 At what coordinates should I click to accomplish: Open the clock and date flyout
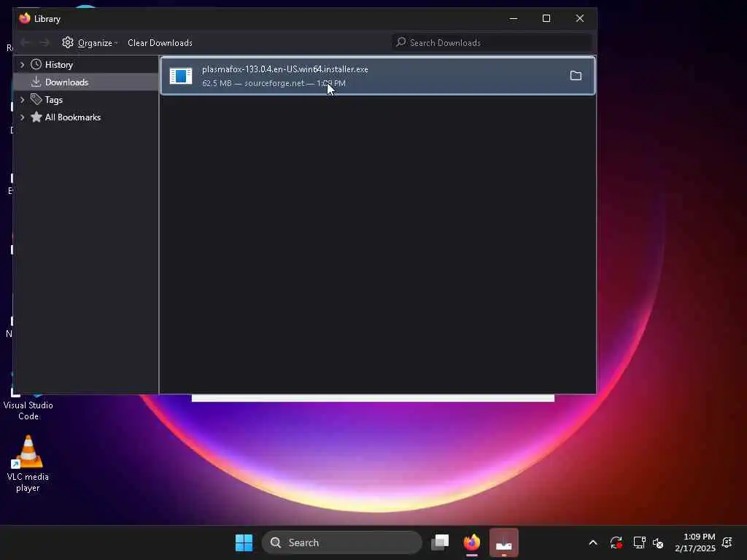pyautogui.click(x=695, y=542)
